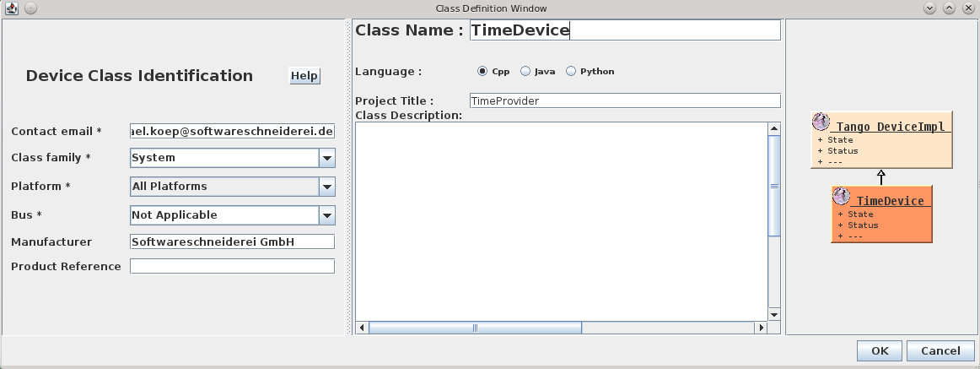Click the Cancel button
This screenshot has height=369, width=980.
940,351
